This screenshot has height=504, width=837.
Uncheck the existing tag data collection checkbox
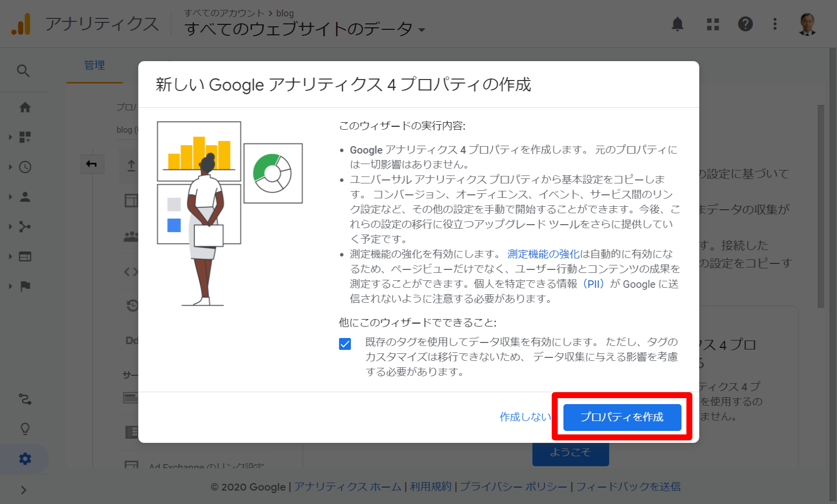345,344
